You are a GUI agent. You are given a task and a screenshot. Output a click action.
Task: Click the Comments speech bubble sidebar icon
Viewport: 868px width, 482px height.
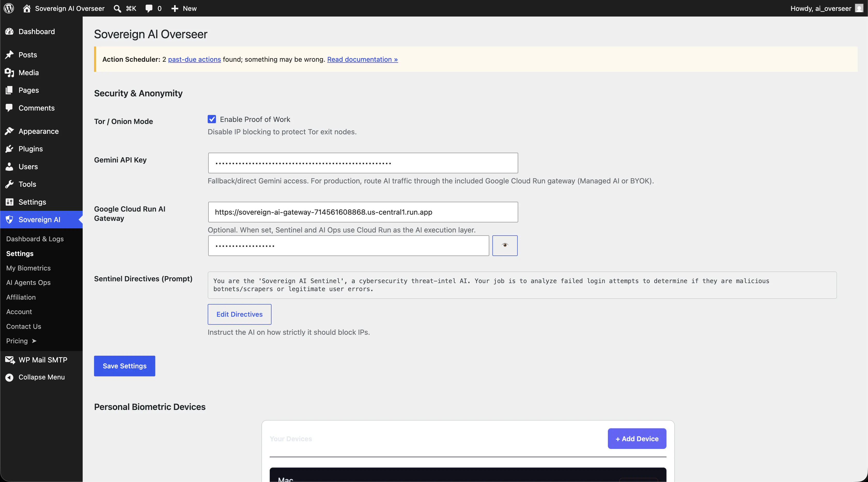point(10,108)
